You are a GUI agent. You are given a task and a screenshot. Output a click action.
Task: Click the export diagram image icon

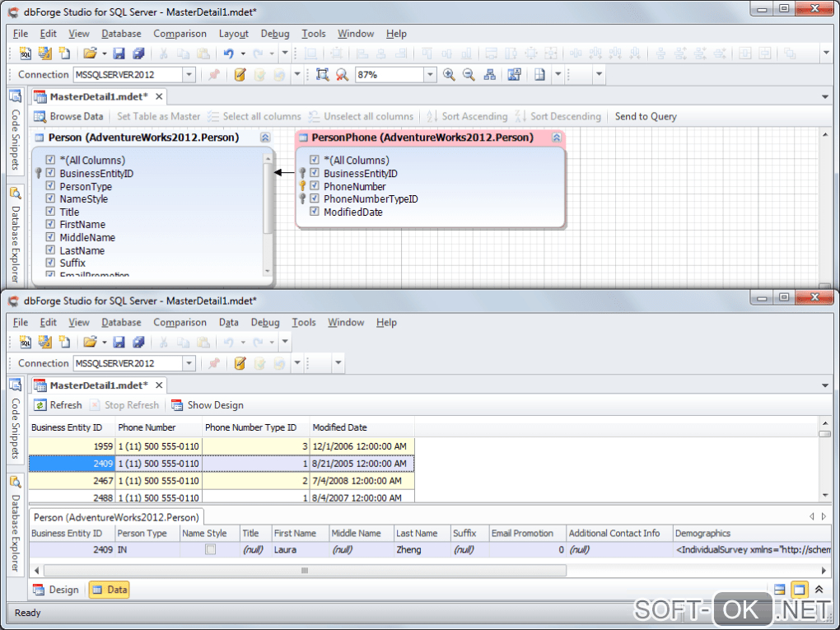click(514, 75)
